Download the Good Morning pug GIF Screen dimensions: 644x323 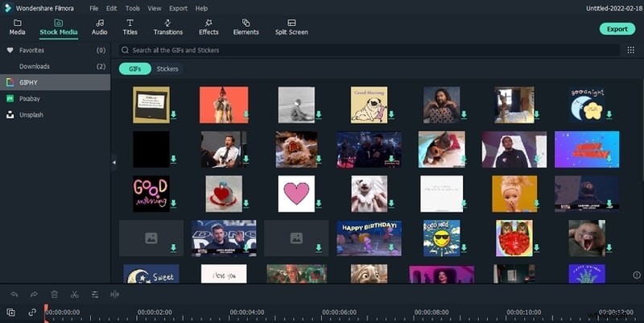(x=391, y=114)
